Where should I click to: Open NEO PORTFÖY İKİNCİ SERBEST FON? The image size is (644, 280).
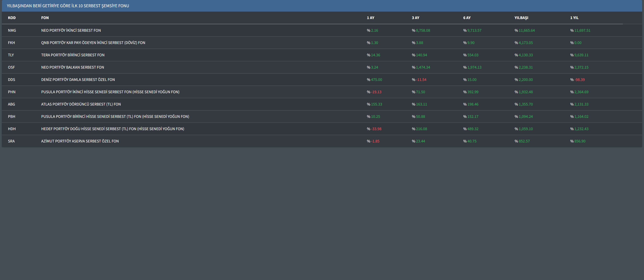pos(71,31)
